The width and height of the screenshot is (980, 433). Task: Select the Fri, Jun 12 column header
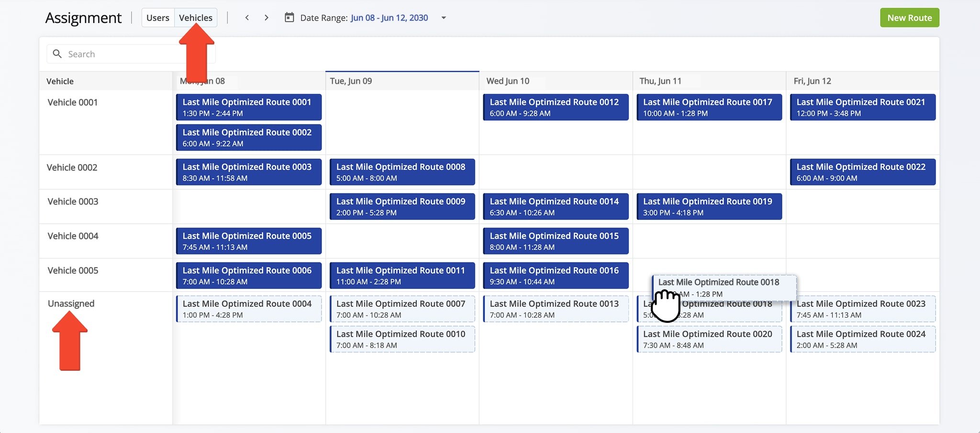pos(862,81)
